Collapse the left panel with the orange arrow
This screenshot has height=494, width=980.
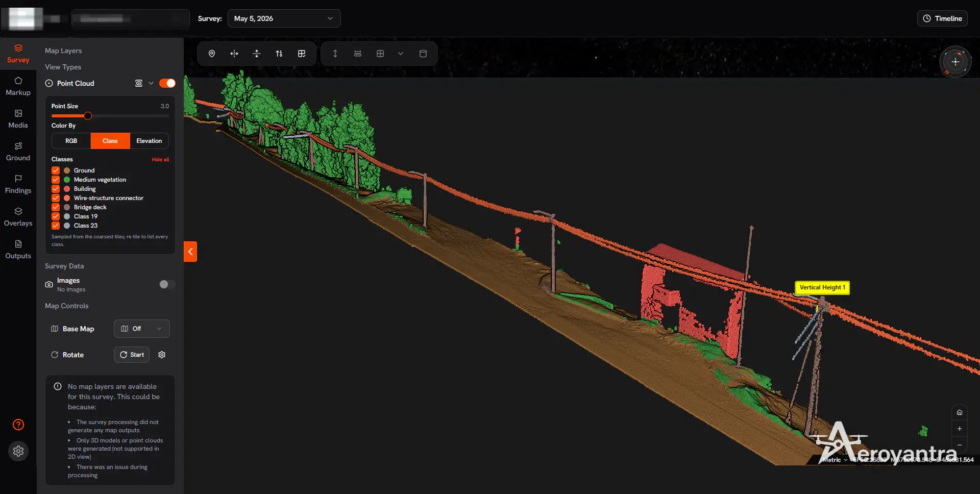190,252
